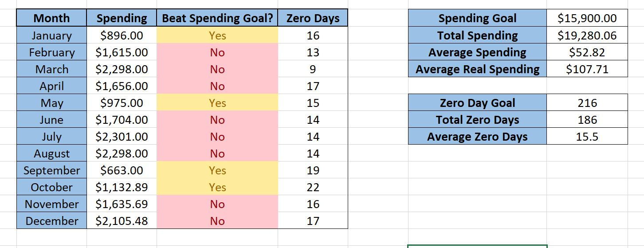Select the Spending Goal label cell
Image resolution: width=644 pixels, height=248 pixels.
477,18
